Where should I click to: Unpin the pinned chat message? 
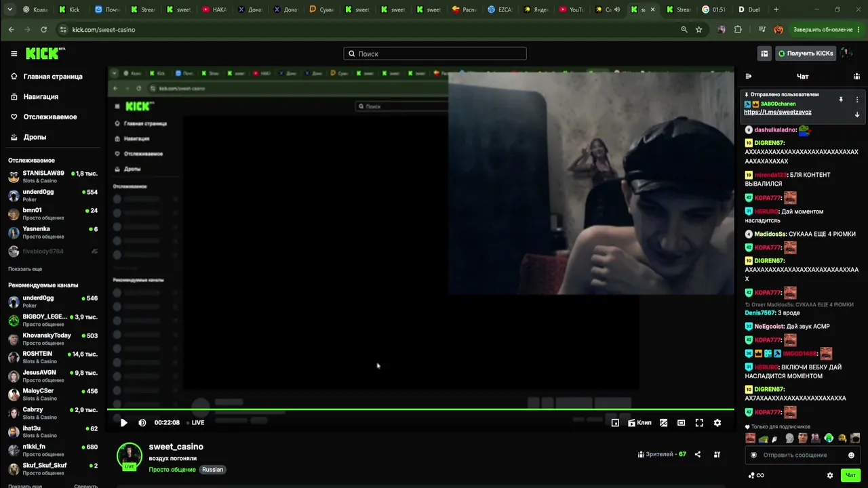pos(841,100)
